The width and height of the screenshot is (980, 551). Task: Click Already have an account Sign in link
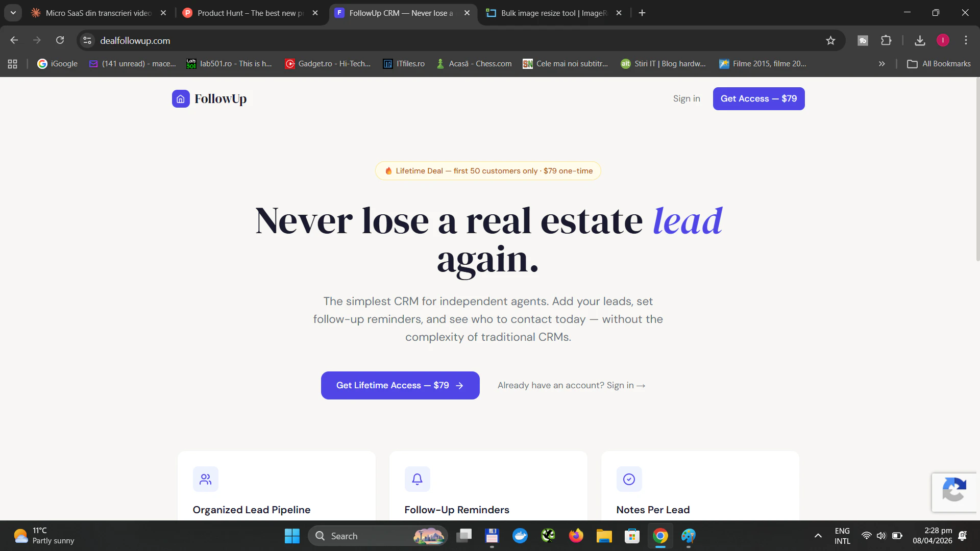tap(571, 385)
